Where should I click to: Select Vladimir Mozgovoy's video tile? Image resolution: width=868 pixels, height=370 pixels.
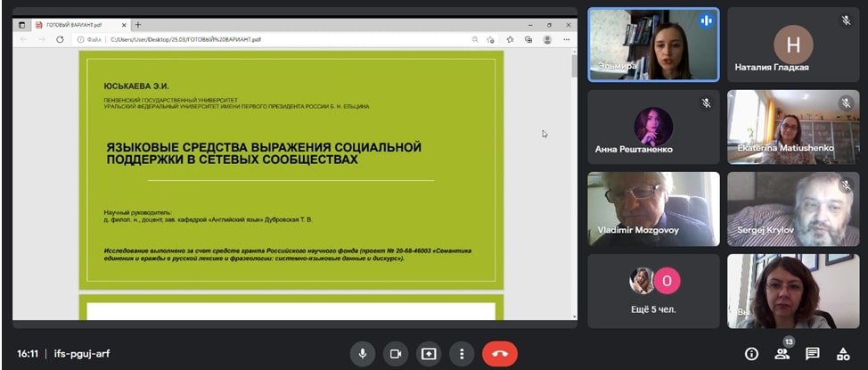(x=653, y=209)
